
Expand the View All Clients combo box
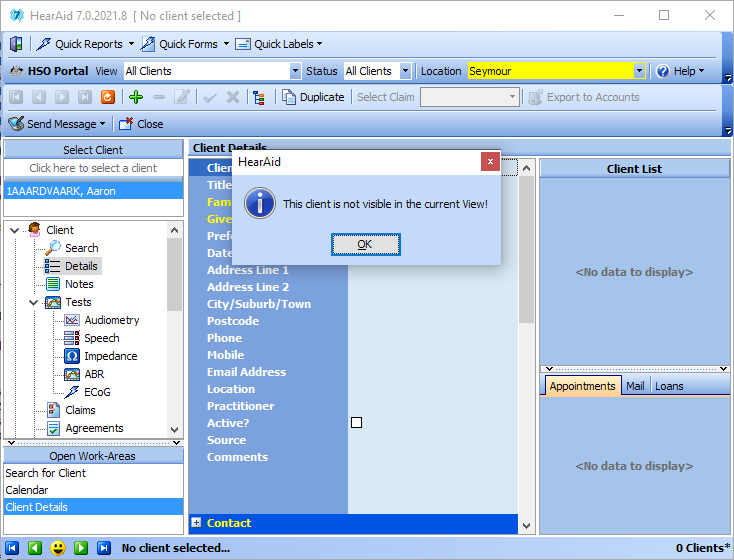295,71
